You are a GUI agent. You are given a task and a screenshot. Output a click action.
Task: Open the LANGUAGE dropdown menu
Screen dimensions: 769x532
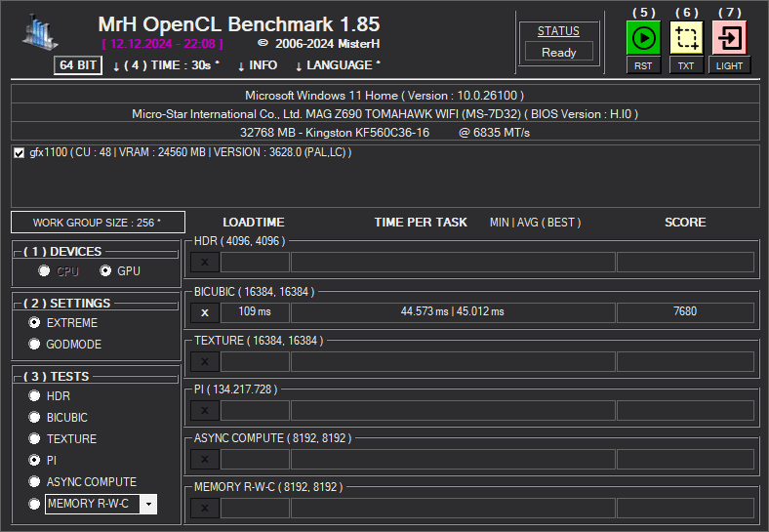pyautogui.click(x=338, y=65)
